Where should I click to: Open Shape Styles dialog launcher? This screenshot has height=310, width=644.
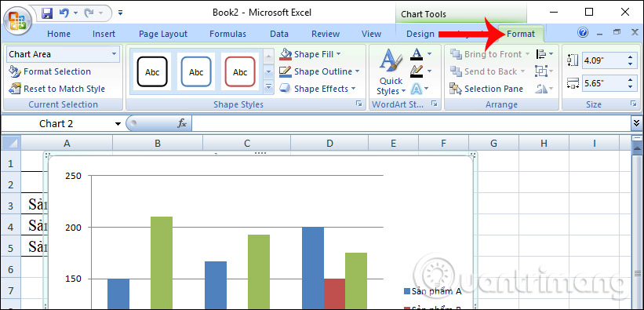358,104
